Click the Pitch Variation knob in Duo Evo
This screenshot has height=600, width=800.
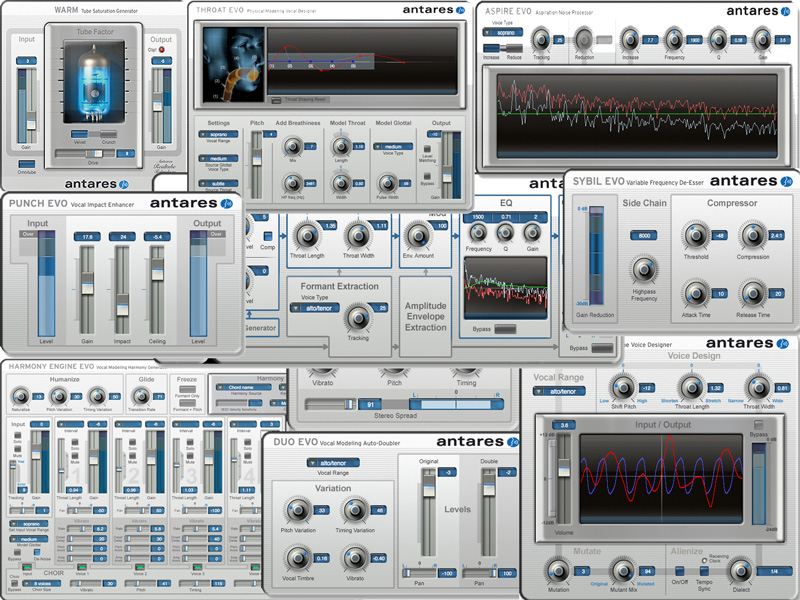pos(297,510)
